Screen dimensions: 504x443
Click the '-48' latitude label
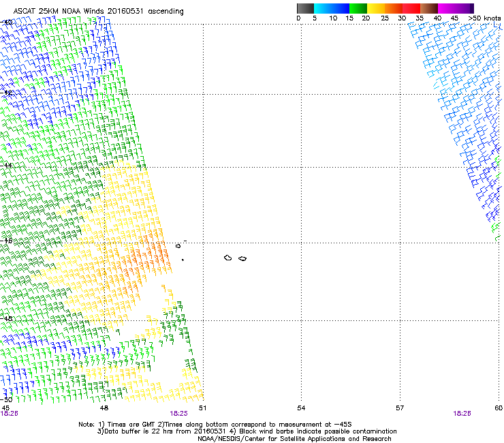point(7,318)
